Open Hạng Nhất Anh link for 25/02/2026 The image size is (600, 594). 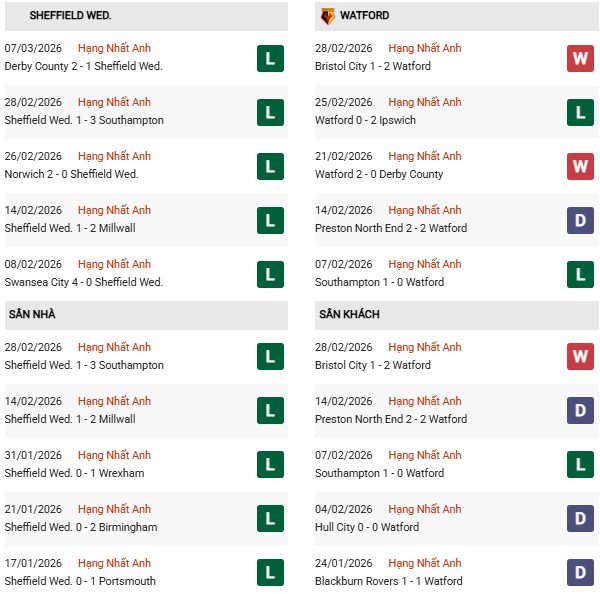425,102
